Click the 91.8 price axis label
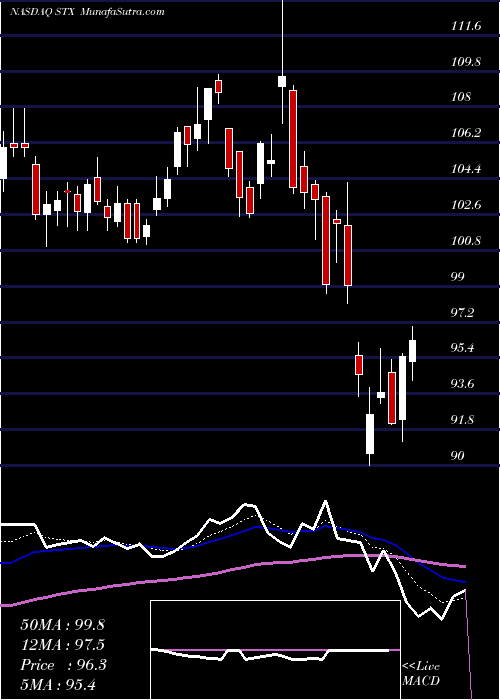Viewport: 500px width, 700px height. (463, 420)
